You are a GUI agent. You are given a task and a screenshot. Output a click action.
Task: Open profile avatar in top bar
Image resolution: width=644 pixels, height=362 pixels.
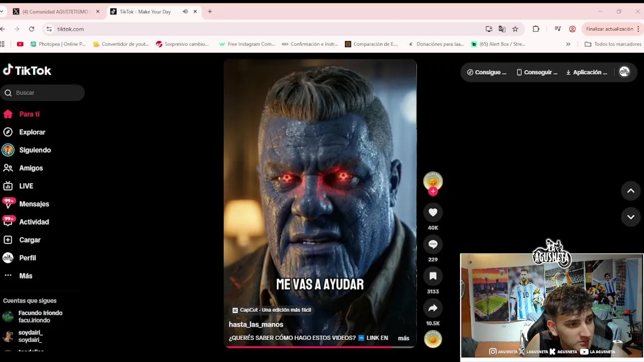pyautogui.click(x=624, y=72)
